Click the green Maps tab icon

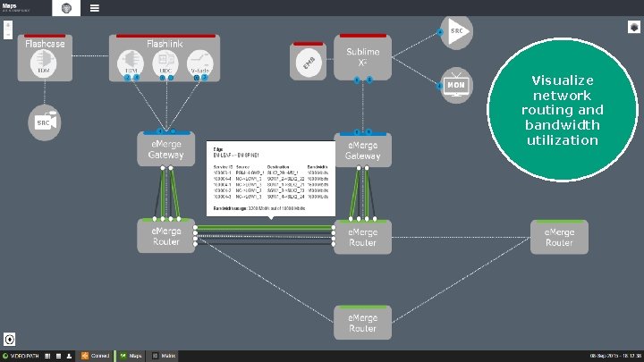click(123, 356)
